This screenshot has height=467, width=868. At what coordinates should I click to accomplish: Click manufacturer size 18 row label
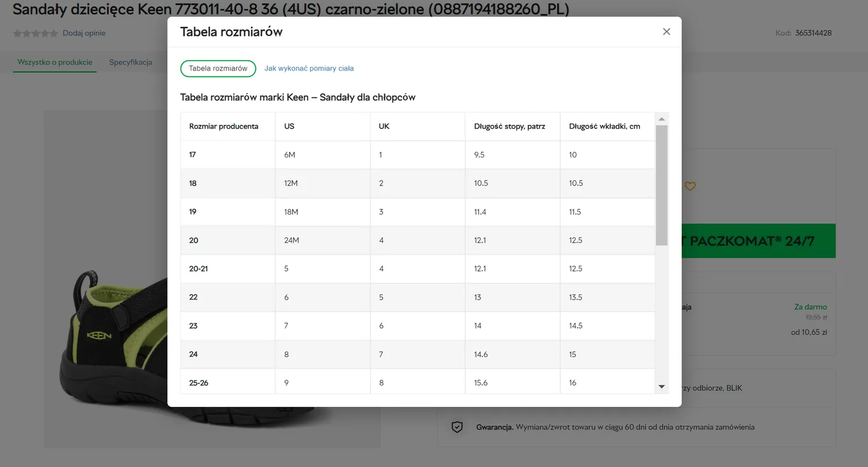coord(193,183)
